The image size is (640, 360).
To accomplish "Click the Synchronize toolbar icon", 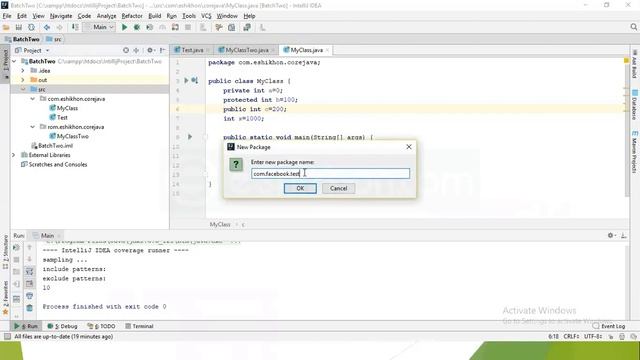I will click(31, 27).
